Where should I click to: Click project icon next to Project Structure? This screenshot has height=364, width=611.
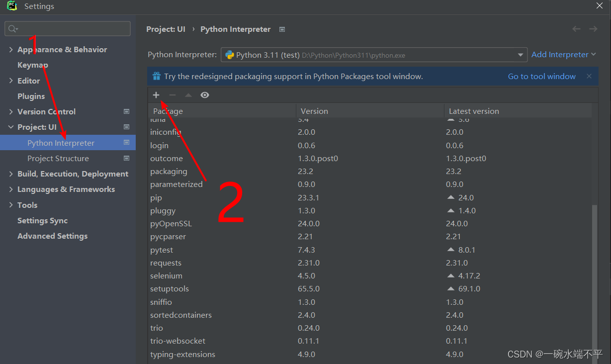point(126,158)
